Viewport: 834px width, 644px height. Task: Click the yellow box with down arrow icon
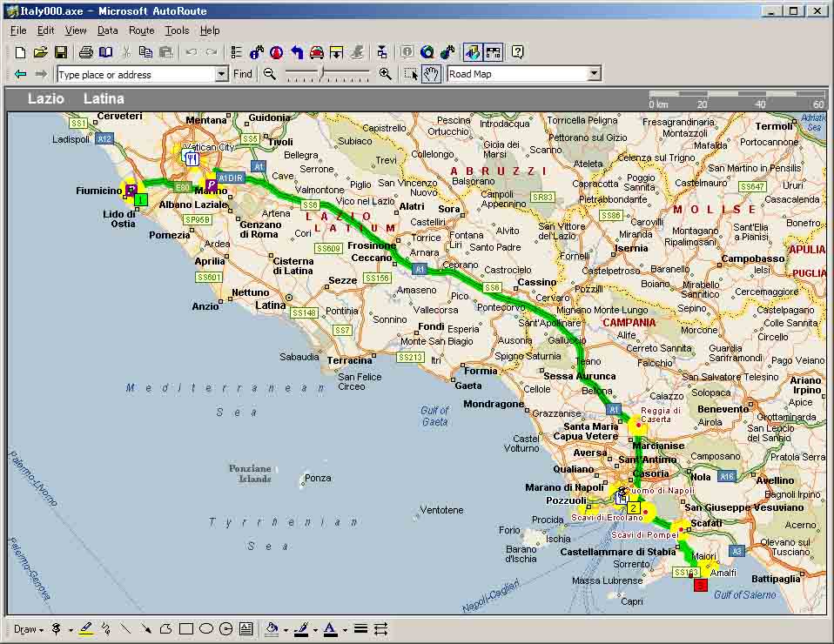pos(336,52)
